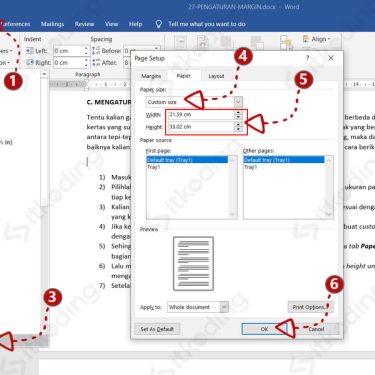Click the Spacing Before icon
Screen dimensions: 375x375
[96, 51]
